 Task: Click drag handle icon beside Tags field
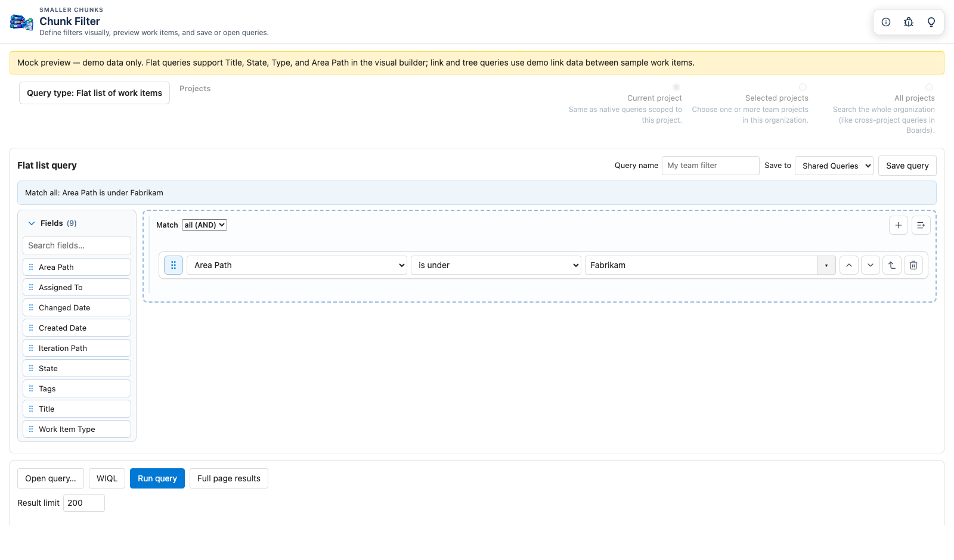(31, 388)
